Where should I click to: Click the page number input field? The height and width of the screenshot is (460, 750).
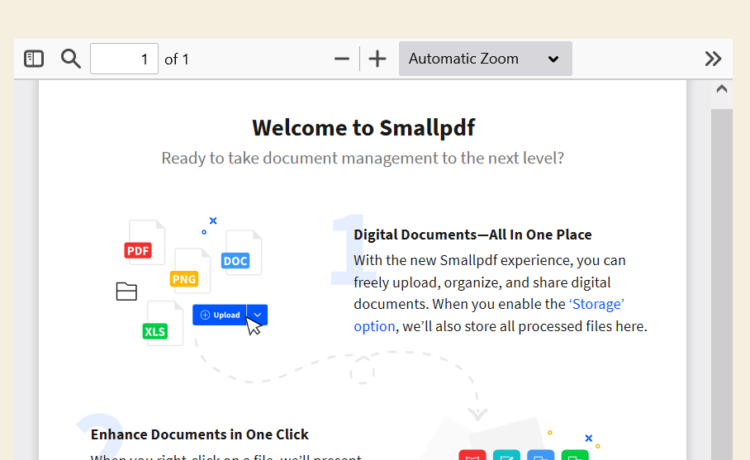point(124,59)
